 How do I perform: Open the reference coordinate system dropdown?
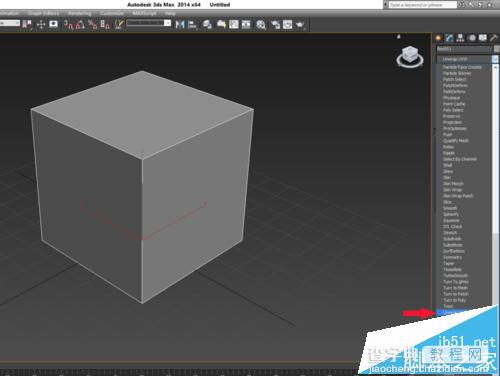(10, 23)
